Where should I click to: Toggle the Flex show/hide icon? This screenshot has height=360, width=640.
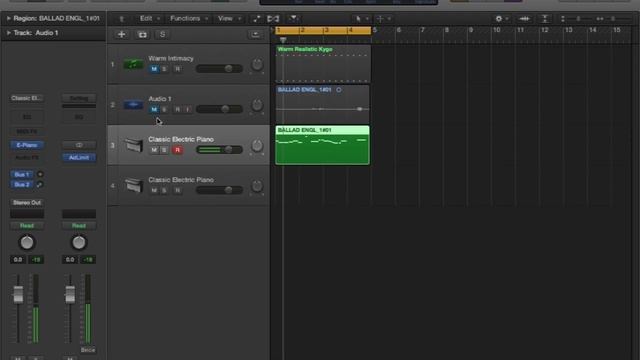[x=273, y=19]
